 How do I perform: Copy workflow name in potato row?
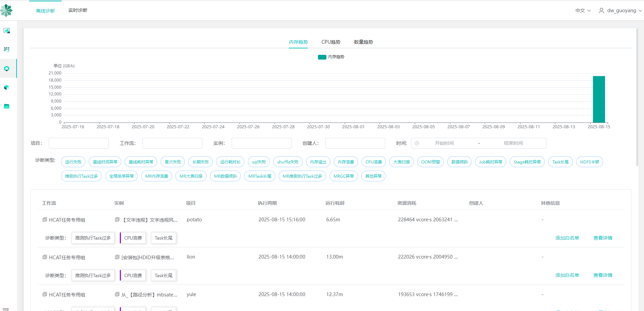[x=45, y=220]
